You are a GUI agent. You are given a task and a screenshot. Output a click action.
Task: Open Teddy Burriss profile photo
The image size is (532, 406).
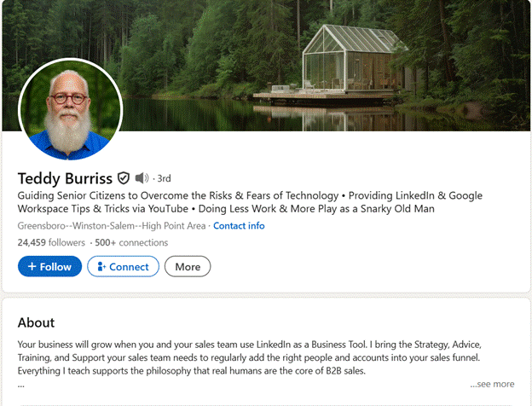70,109
